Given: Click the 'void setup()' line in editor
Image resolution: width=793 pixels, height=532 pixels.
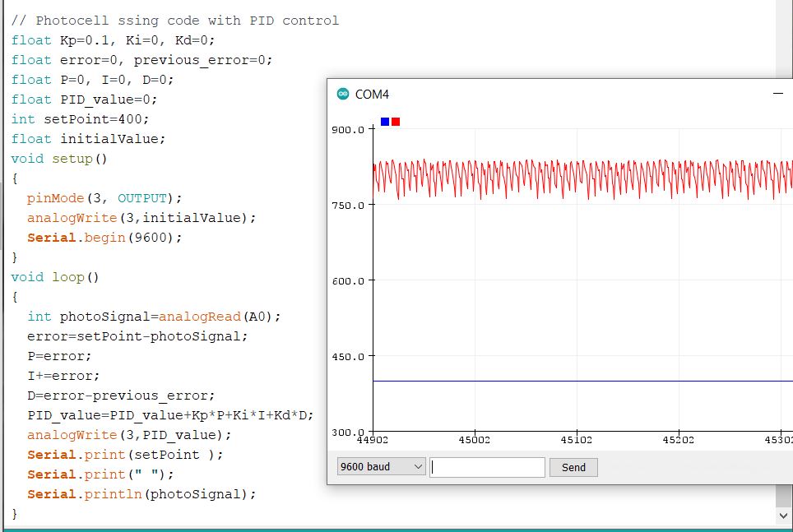Looking at the screenshot, I should click(x=59, y=159).
